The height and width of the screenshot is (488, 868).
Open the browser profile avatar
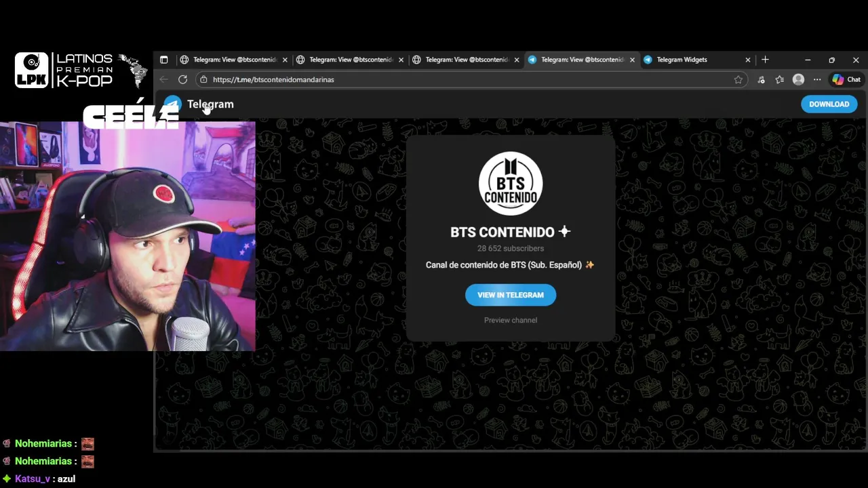tap(798, 79)
